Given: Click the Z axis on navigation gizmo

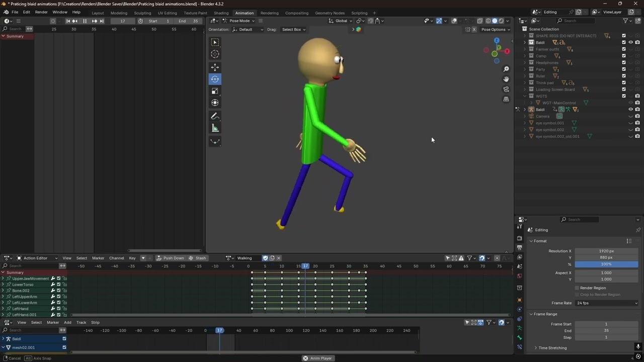Looking at the screenshot, I should coord(497,41).
